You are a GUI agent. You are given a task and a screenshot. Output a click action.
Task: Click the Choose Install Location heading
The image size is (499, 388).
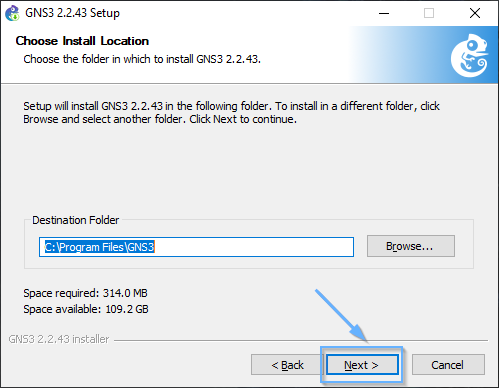click(82, 41)
